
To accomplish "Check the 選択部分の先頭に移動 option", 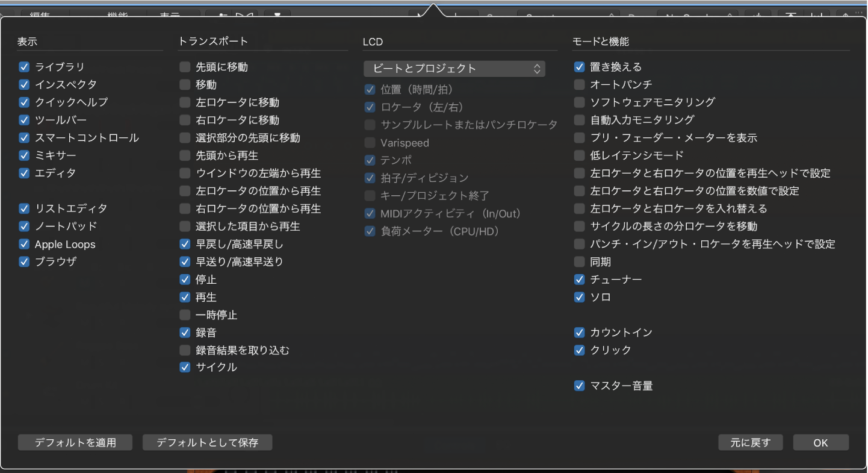I will click(x=185, y=138).
